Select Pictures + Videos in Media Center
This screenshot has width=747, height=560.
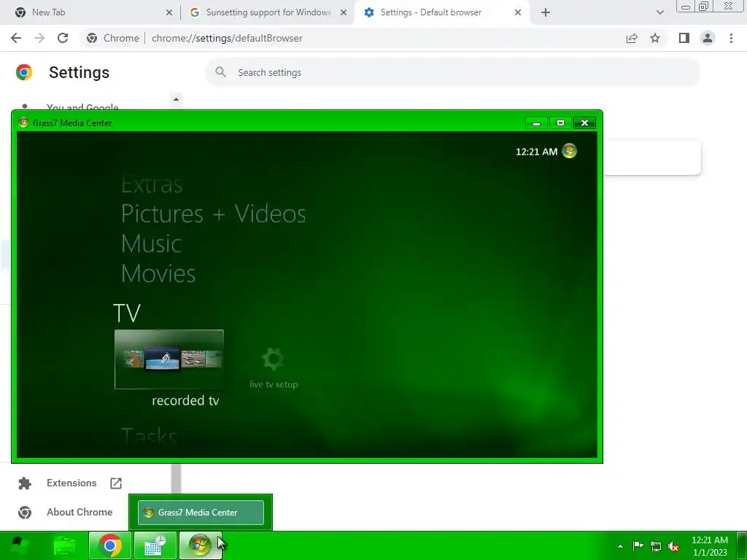[x=214, y=214]
